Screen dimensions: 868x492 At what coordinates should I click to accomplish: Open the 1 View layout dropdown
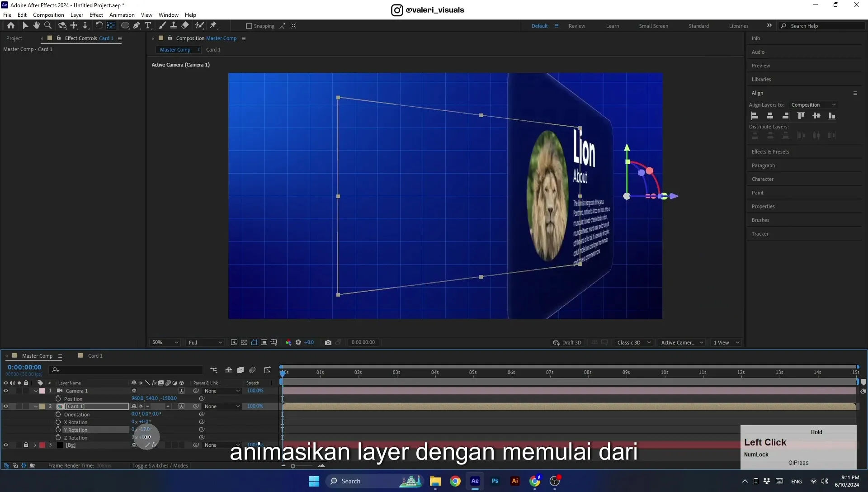tap(726, 342)
